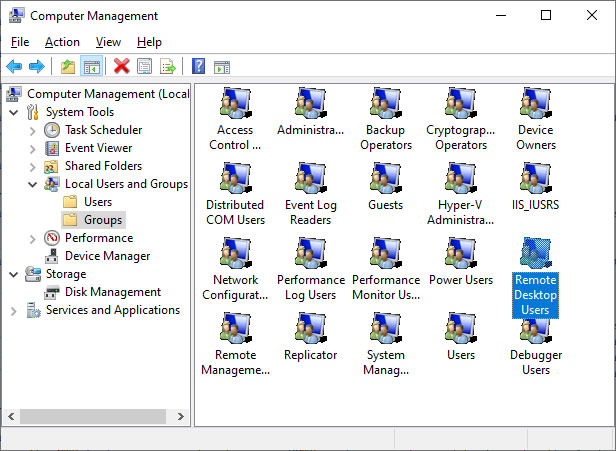Select the IIS_IUSRS group icon

click(536, 178)
